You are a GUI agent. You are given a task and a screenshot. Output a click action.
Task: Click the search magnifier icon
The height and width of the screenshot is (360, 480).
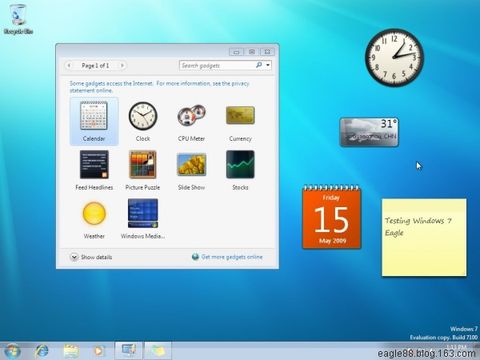click(259, 65)
